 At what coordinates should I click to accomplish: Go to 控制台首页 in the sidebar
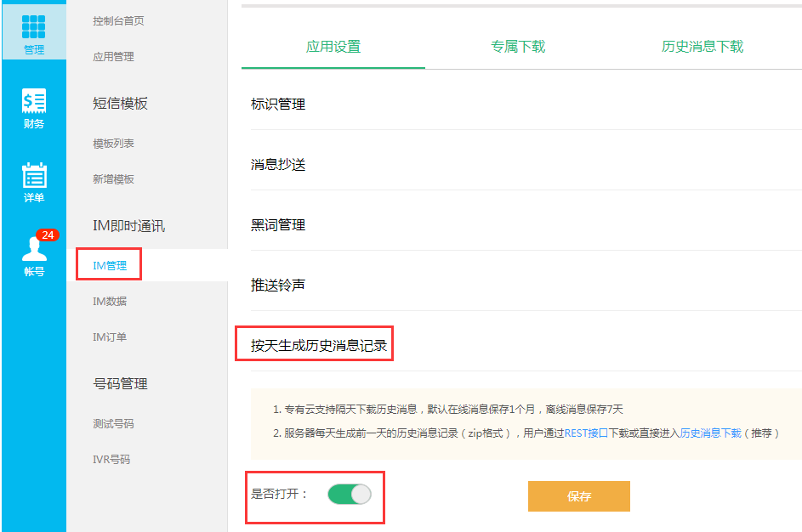(118, 21)
